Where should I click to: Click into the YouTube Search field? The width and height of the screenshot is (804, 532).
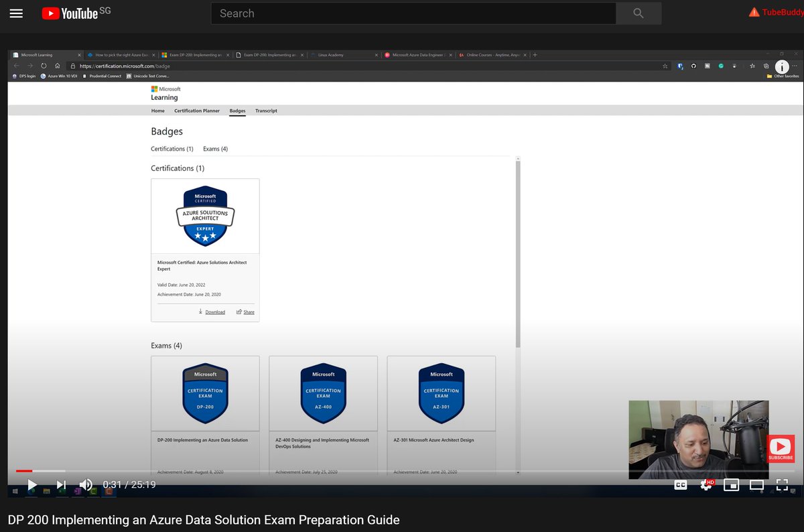(x=413, y=13)
